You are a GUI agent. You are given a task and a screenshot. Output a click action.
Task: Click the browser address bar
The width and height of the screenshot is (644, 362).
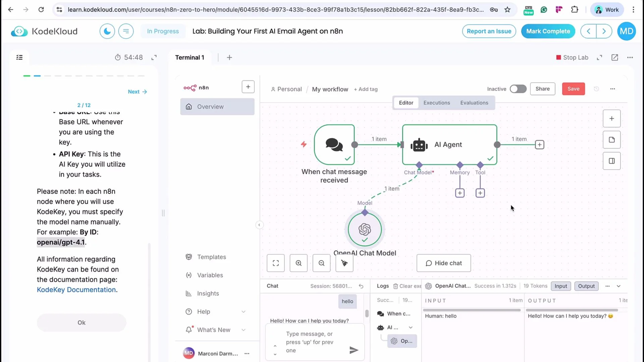[x=275, y=10]
